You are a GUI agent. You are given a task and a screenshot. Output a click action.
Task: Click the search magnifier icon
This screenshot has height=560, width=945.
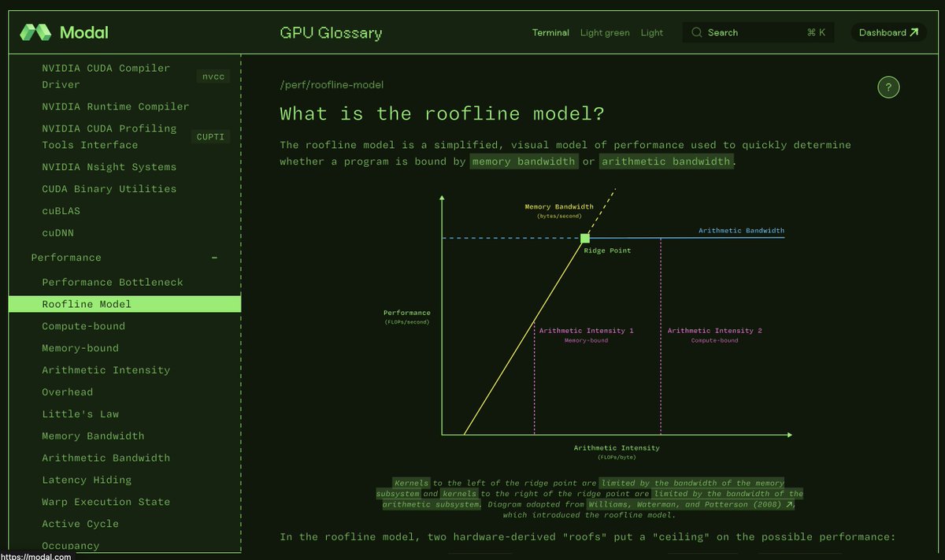point(697,32)
